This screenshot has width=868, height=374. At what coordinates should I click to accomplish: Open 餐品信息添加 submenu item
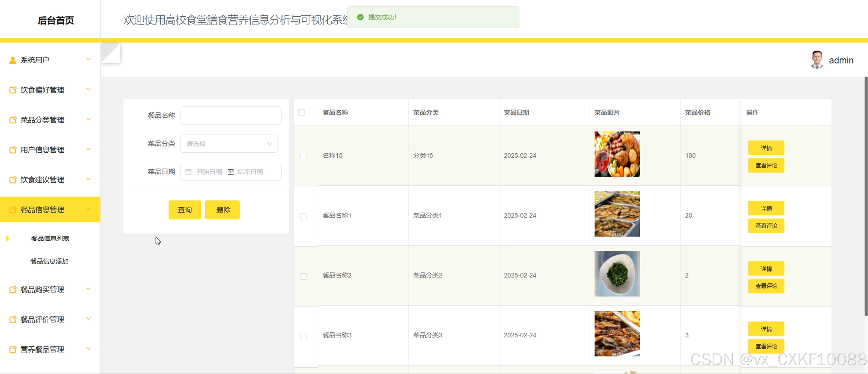(x=50, y=261)
